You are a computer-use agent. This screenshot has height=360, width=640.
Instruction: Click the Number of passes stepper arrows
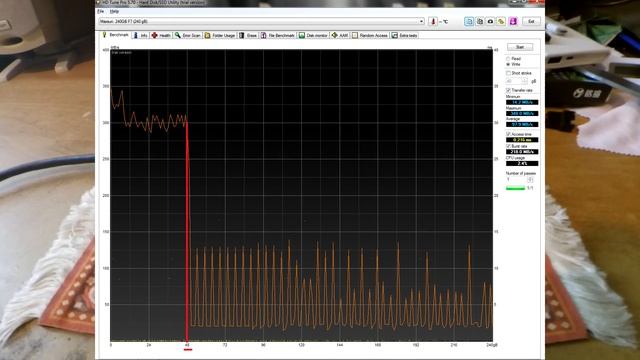tap(530, 180)
